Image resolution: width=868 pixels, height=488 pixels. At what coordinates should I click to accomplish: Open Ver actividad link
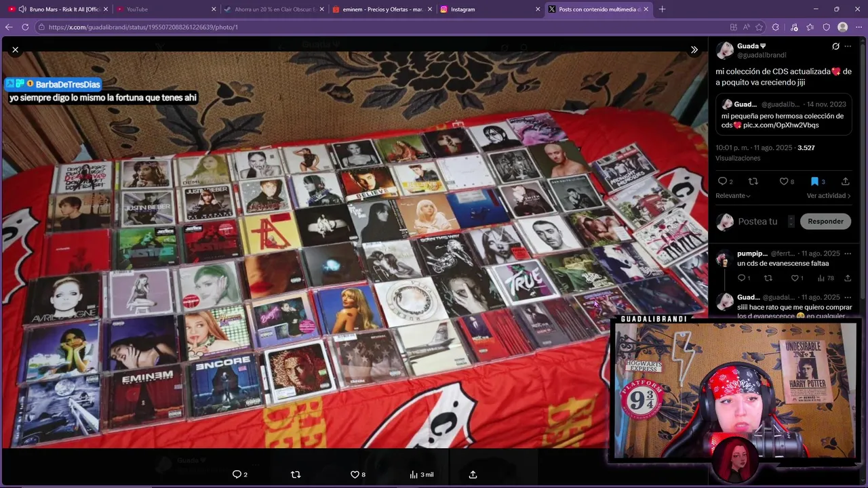(x=829, y=196)
